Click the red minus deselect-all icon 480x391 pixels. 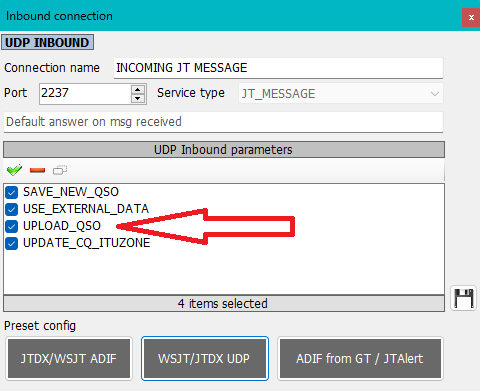tap(37, 170)
